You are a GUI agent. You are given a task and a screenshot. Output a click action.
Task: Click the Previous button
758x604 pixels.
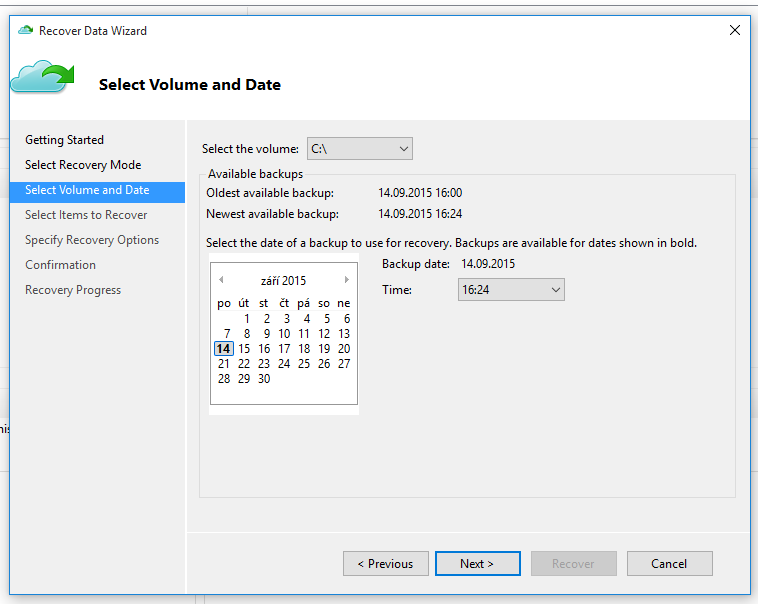tap(386, 563)
